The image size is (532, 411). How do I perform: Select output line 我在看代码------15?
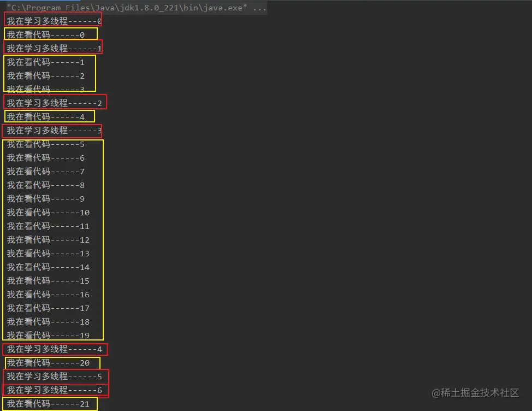pyautogui.click(x=48, y=281)
